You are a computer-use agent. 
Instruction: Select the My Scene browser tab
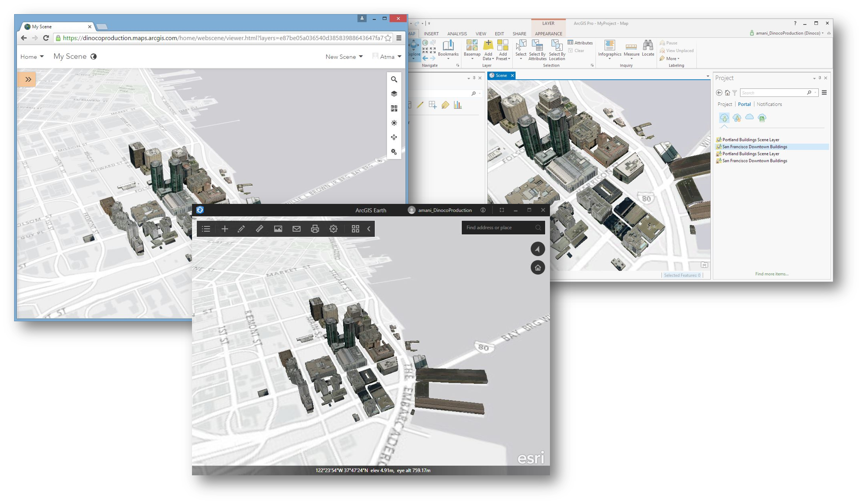pyautogui.click(x=57, y=26)
